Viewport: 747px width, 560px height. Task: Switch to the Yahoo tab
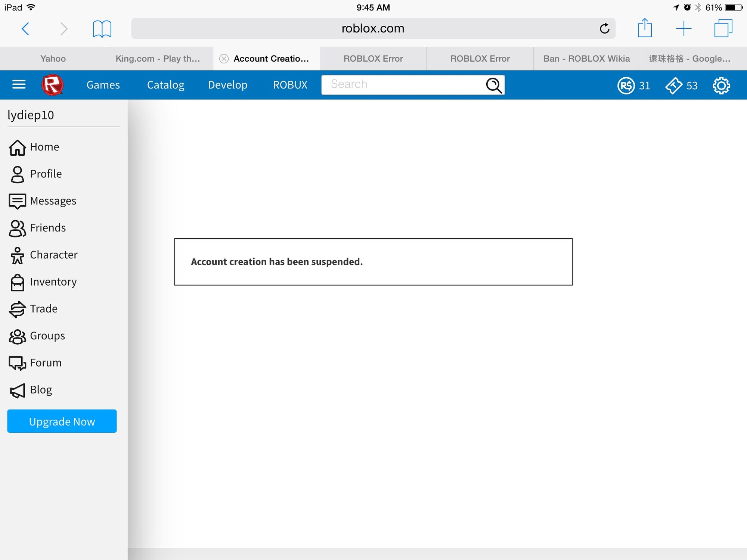click(x=53, y=59)
